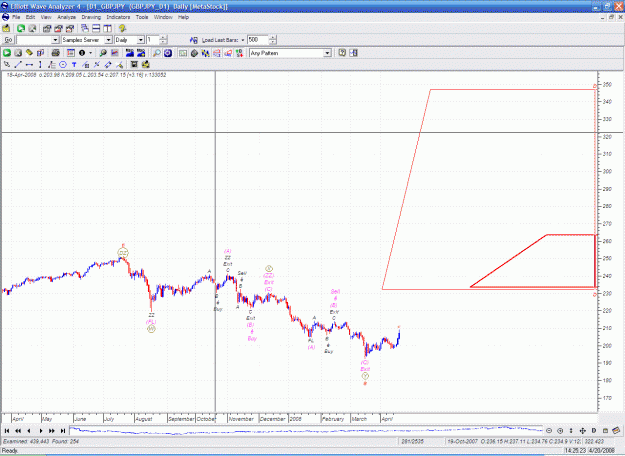Open the Load Last Bars option arrow
This screenshot has height=456, width=625.
243,40
